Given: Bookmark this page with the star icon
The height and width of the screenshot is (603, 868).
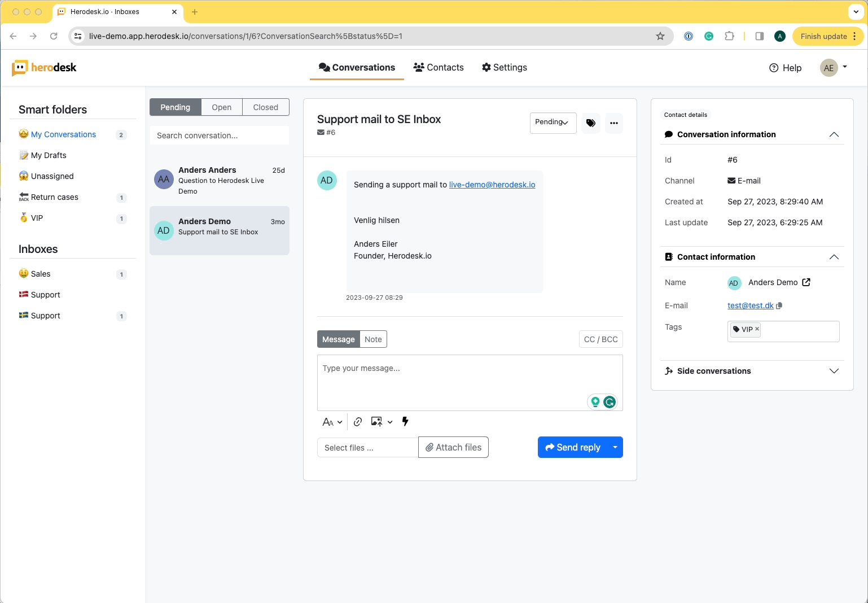Looking at the screenshot, I should click(660, 36).
